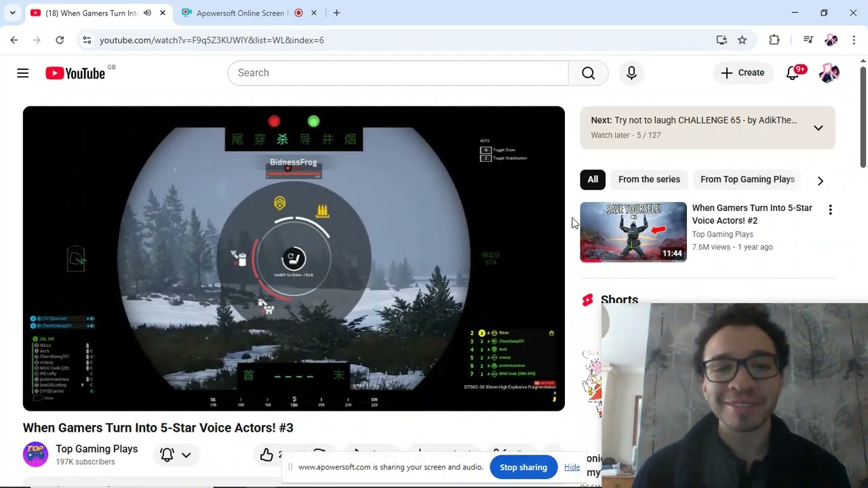Mute the YouTube tab via speaker icon
This screenshot has width=868, height=488.
click(x=147, y=13)
